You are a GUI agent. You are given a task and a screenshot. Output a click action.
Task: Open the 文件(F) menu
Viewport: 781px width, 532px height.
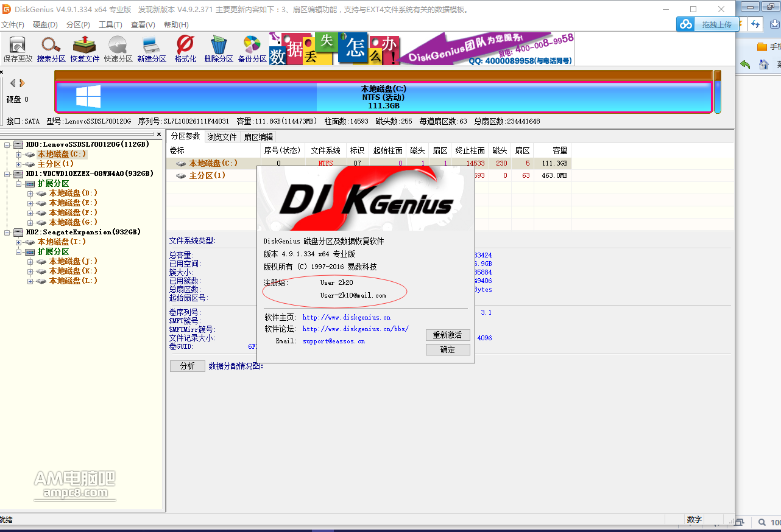pos(13,25)
